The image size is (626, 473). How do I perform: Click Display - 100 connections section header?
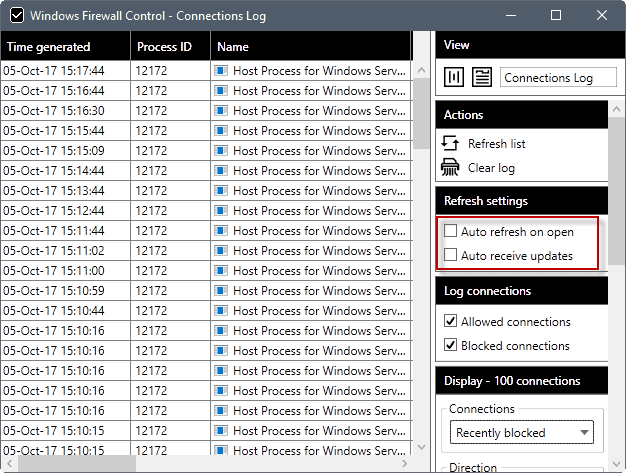522,381
